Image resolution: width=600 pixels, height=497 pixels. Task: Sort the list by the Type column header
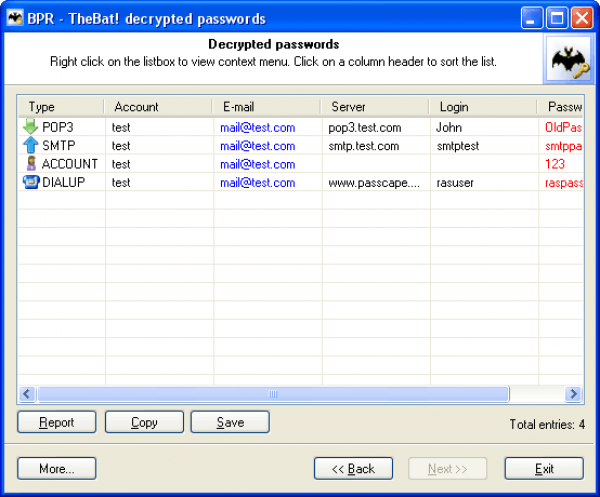coord(61,107)
